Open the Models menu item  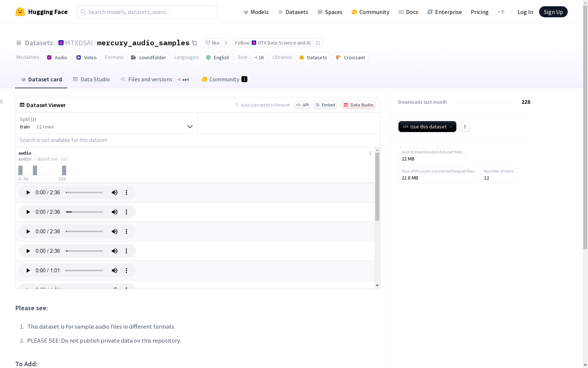[x=256, y=12]
